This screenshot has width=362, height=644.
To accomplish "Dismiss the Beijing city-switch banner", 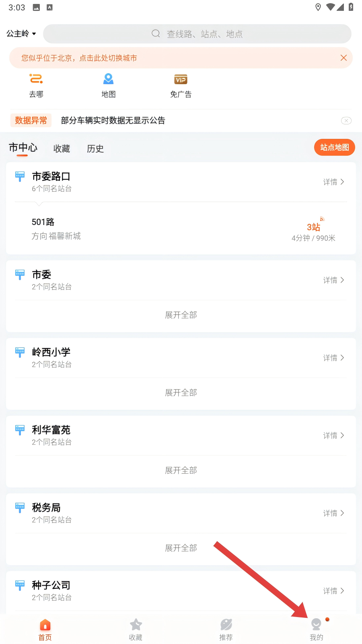I will (343, 58).
